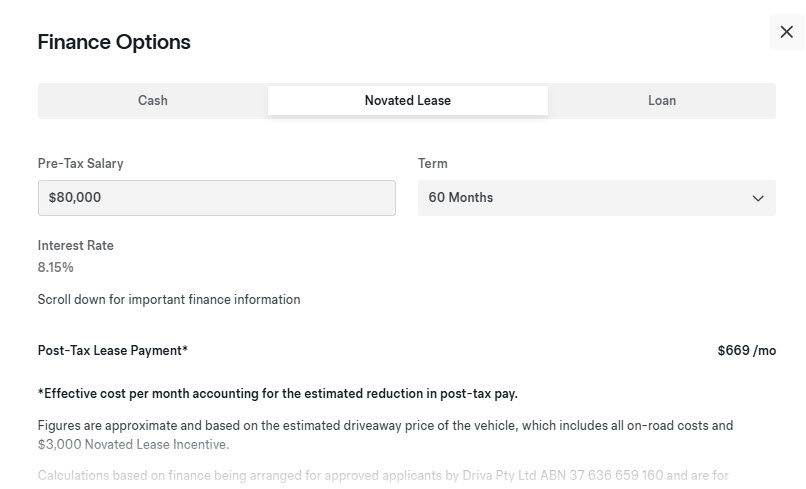The height and width of the screenshot is (489, 806).
Task: Open the Term dropdown showing 60 Months
Action: click(x=596, y=197)
